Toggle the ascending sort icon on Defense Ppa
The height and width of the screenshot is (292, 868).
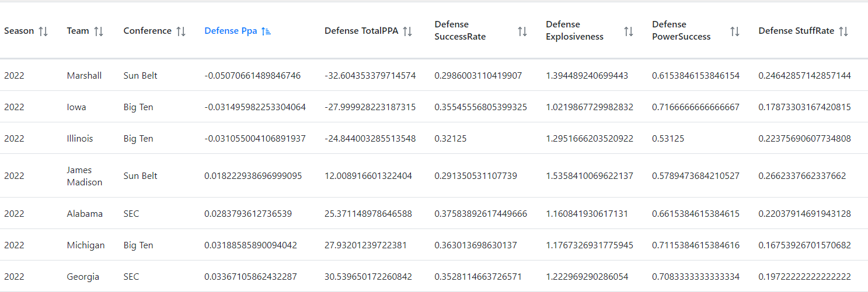click(266, 31)
